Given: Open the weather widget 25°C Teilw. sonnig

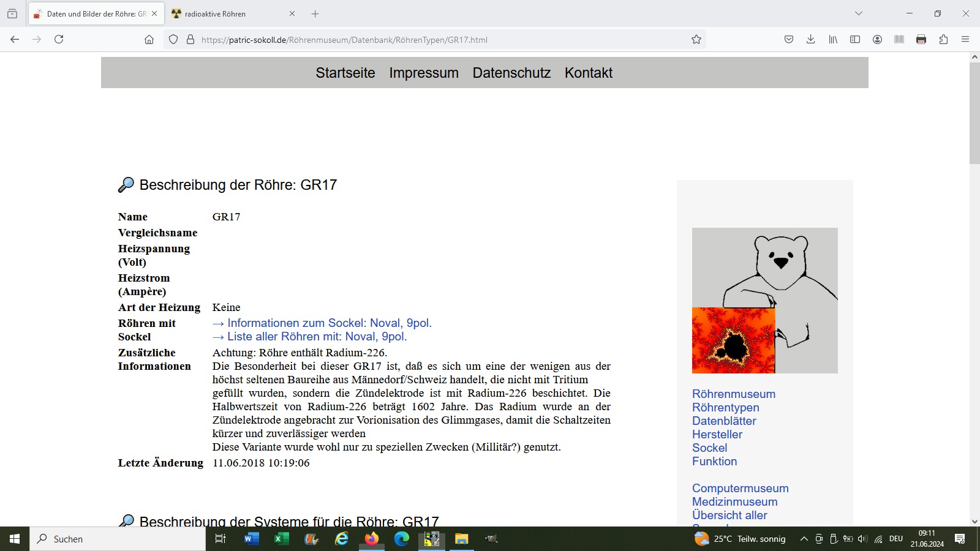Looking at the screenshot, I should [x=740, y=539].
